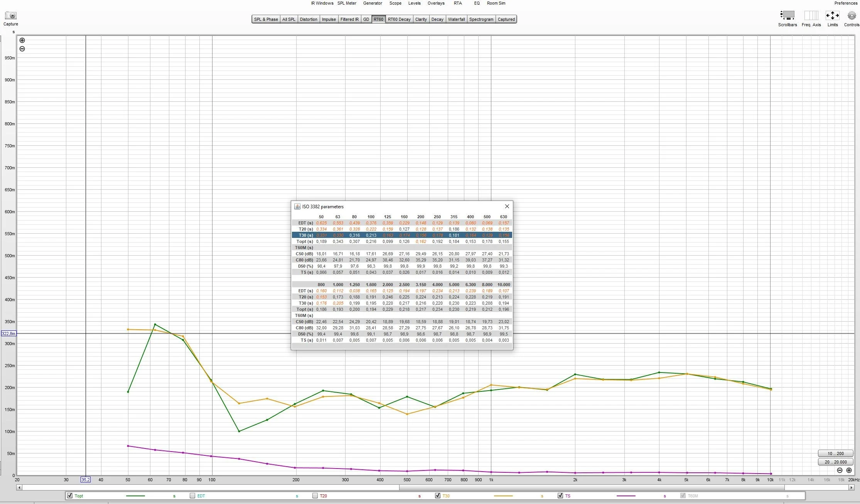The height and width of the screenshot is (504, 860).
Task: Disable the Topt trace checkbox
Action: click(x=70, y=496)
